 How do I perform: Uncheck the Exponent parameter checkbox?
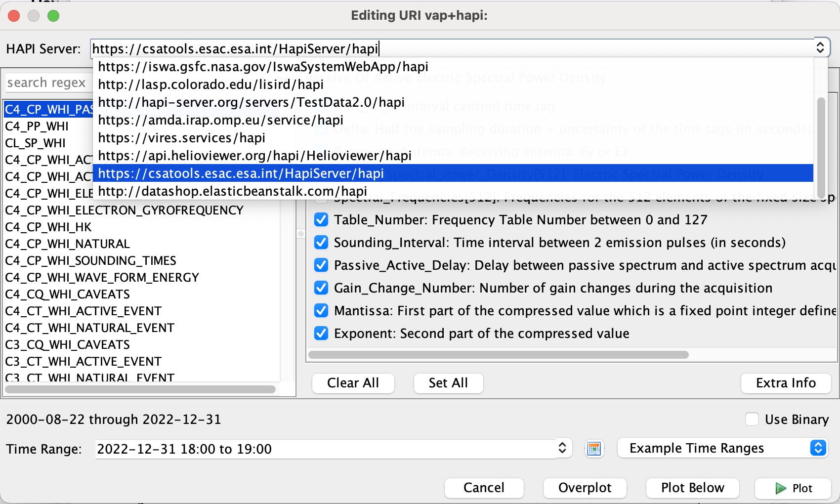click(321, 333)
